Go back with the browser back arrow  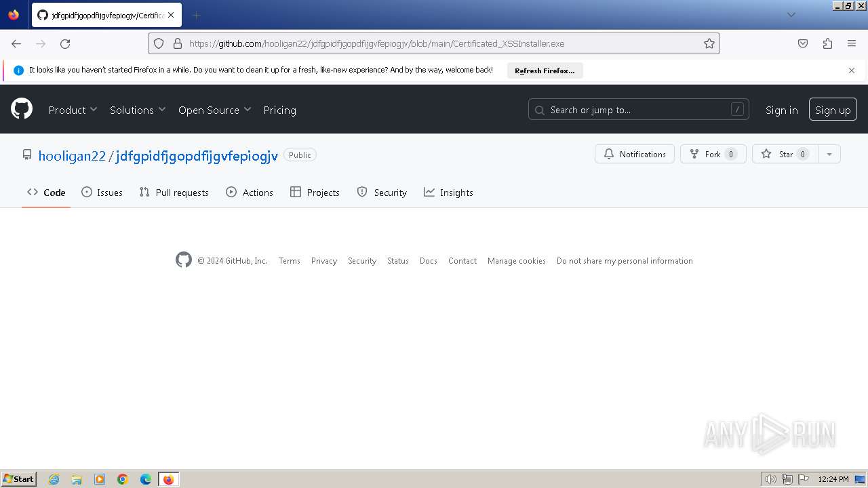pyautogui.click(x=16, y=43)
